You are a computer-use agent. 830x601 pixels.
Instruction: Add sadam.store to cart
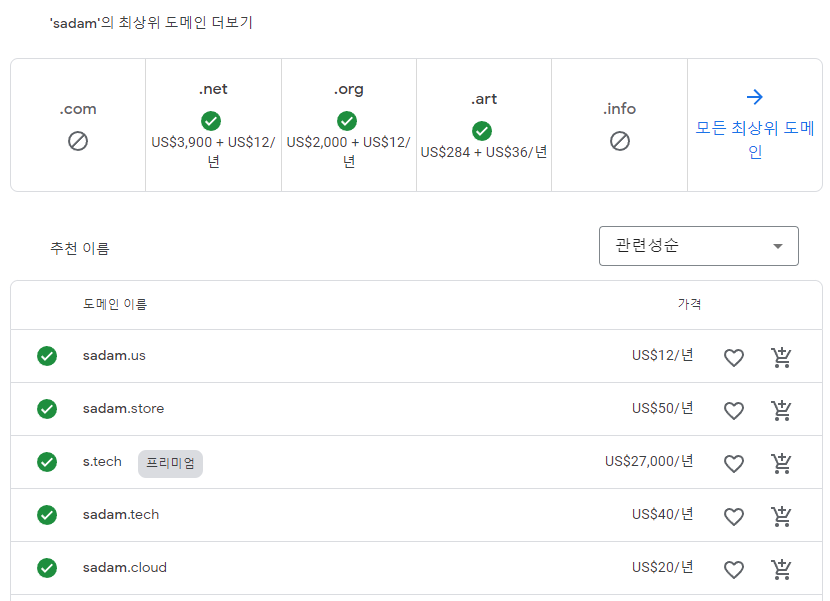[x=781, y=410]
